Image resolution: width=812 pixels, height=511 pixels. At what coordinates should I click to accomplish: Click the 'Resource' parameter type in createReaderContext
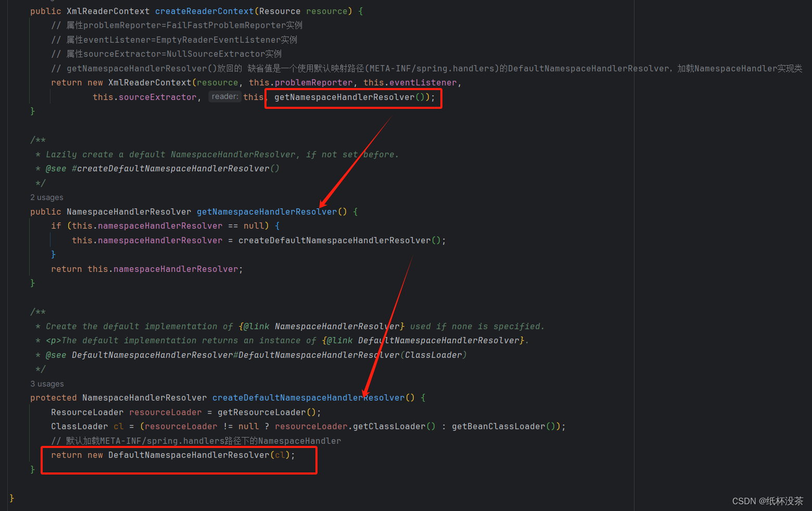click(280, 11)
